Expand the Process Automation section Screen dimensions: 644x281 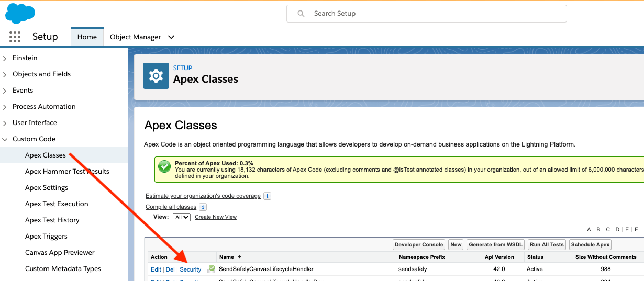coord(5,107)
